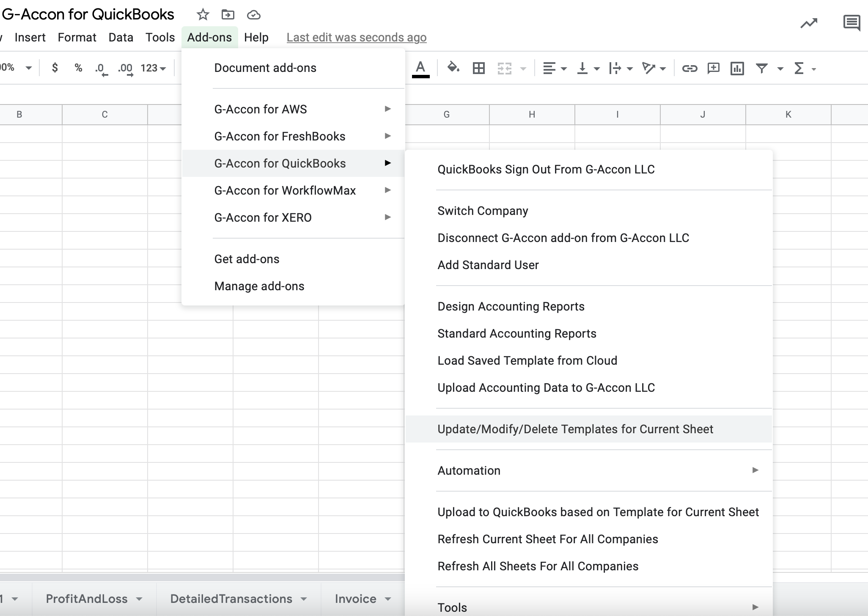The height and width of the screenshot is (616, 868).
Task: Open the borders icon
Action: (478, 68)
